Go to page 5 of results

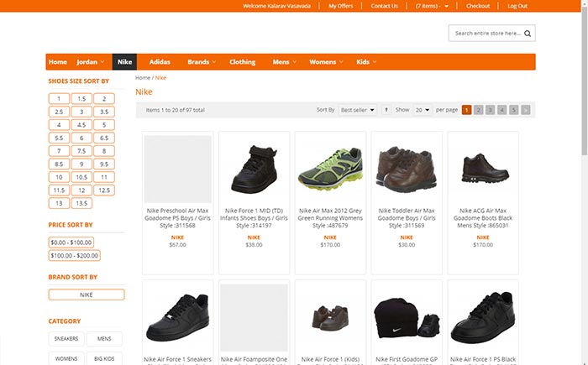514,110
